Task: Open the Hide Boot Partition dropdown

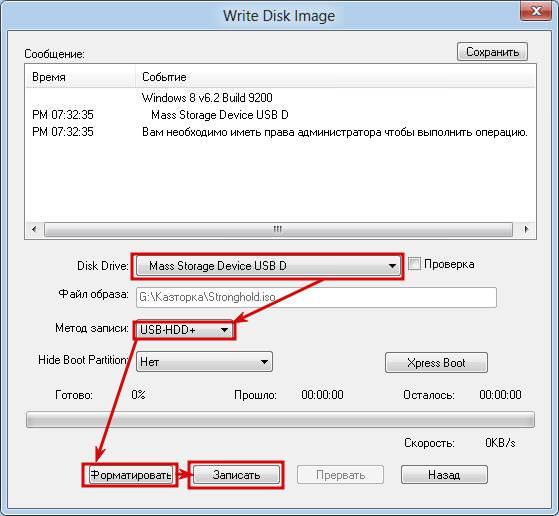Action: [x=204, y=362]
